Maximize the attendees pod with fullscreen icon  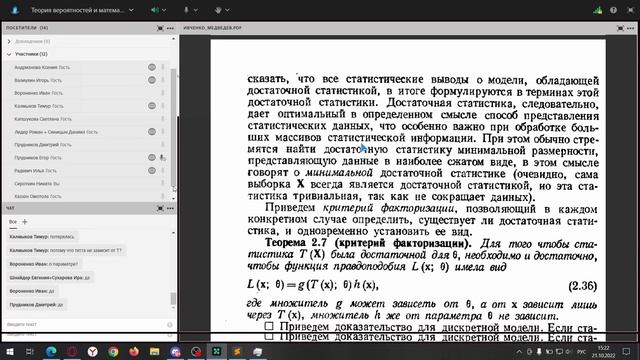160,28
